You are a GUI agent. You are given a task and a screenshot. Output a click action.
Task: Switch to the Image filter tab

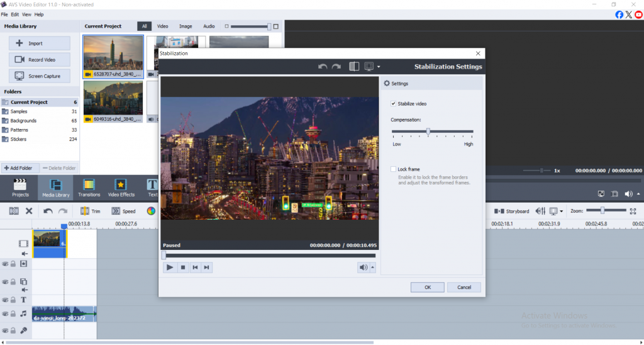[x=186, y=26]
